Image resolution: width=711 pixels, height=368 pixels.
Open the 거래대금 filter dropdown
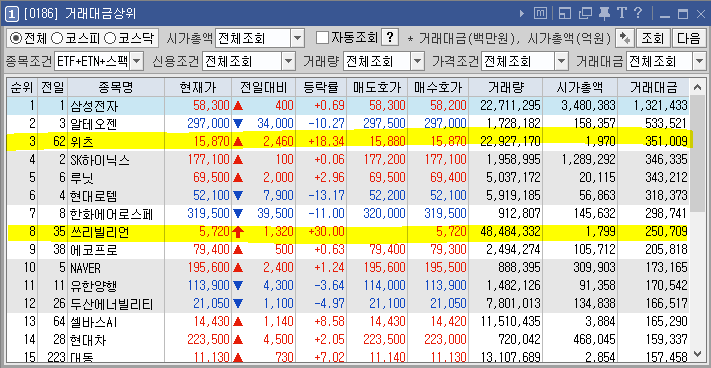(x=699, y=61)
